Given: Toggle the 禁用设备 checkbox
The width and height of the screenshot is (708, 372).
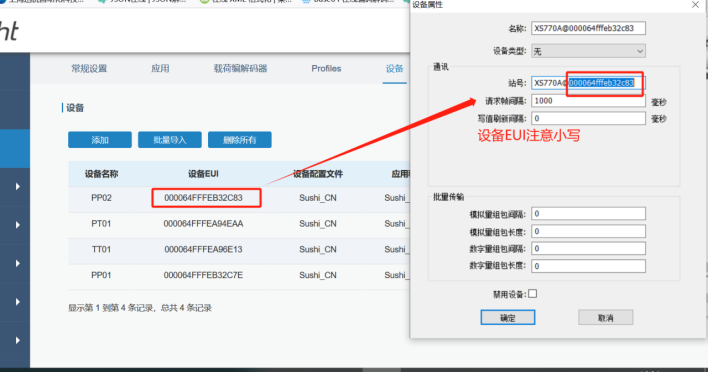Looking at the screenshot, I should (533, 294).
